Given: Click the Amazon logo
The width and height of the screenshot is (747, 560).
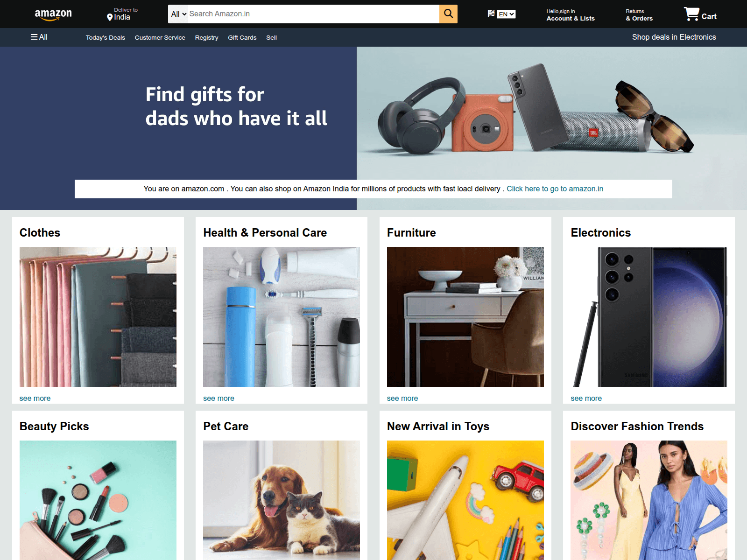Looking at the screenshot, I should tap(53, 14).
